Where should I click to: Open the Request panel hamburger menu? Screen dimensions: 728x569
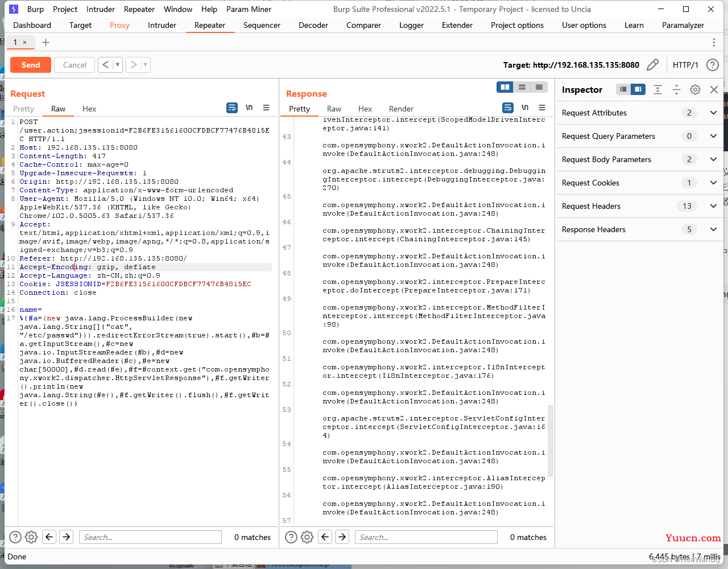(x=266, y=108)
